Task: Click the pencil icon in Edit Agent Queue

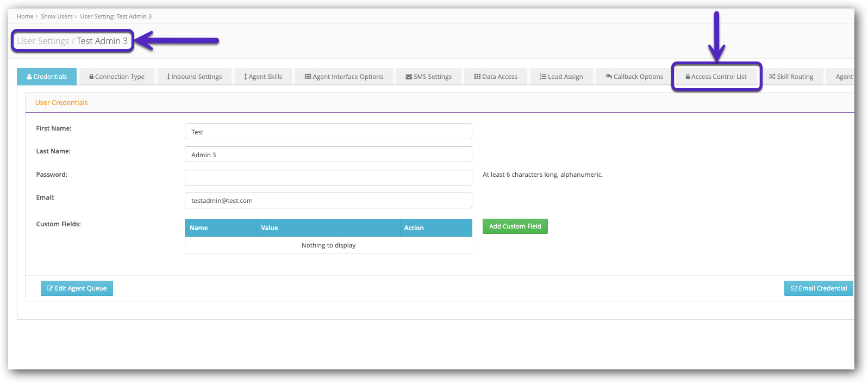Action: pos(50,288)
